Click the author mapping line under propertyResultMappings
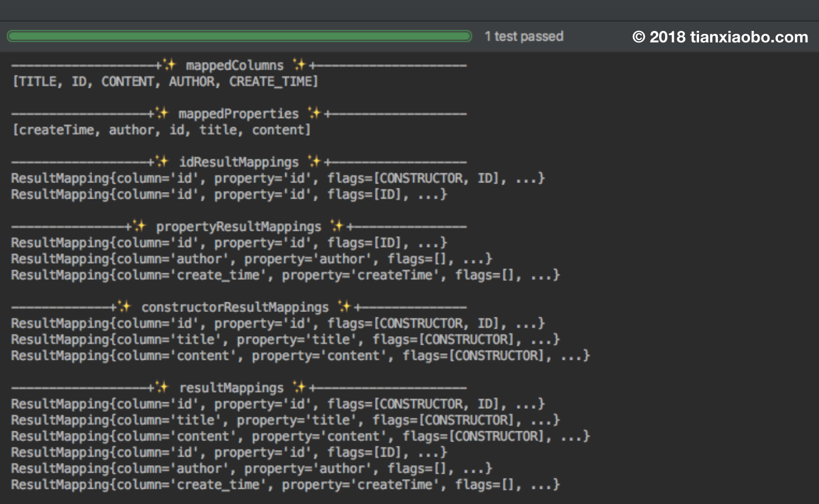The width and height of the screenshot is (819, 504). coord(252,259)
